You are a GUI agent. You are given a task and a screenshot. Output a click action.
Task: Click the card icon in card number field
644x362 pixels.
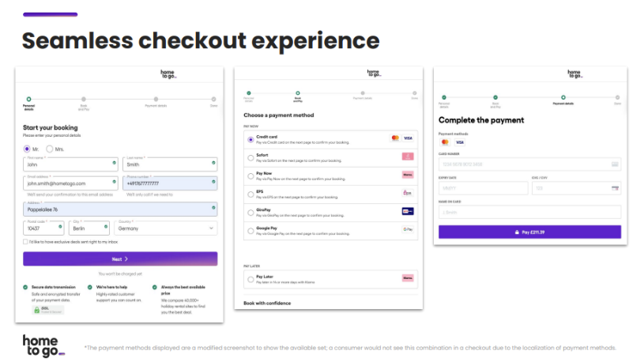pyautogui.click(x=615, y=164)
